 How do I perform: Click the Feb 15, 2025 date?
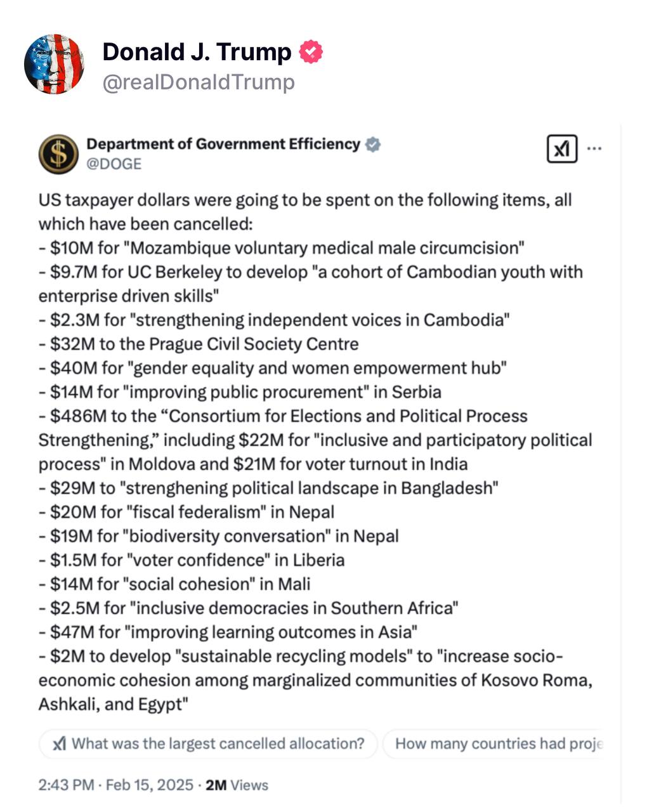(x=150, y=785)
